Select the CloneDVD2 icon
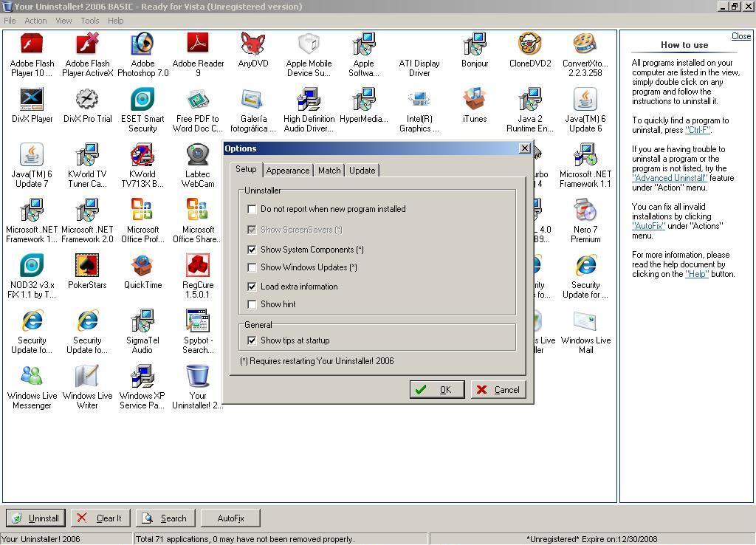 [529, 44]
